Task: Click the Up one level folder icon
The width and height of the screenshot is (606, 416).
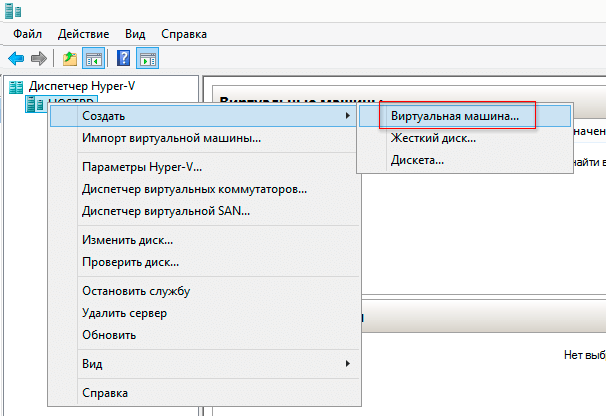Action: 70,59
